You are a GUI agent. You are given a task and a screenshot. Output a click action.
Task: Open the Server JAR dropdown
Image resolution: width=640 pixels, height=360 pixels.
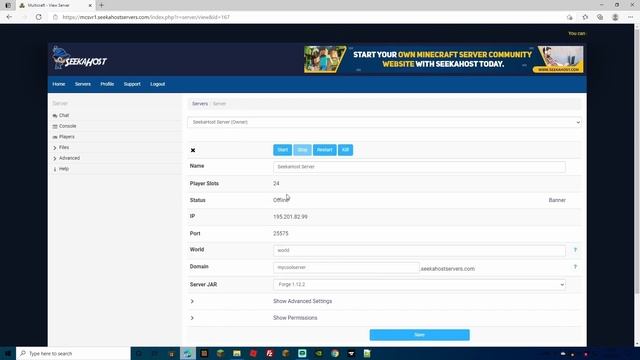[419, 284]
